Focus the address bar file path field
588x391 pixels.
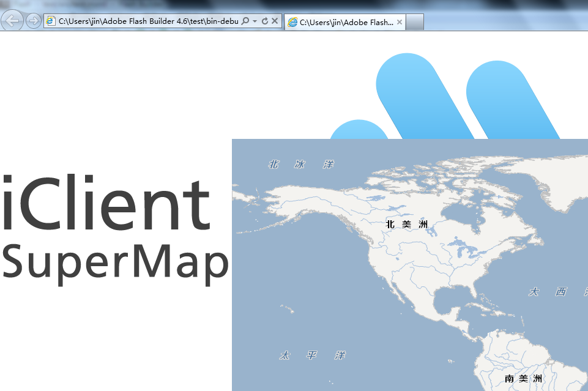click(149, 21)
